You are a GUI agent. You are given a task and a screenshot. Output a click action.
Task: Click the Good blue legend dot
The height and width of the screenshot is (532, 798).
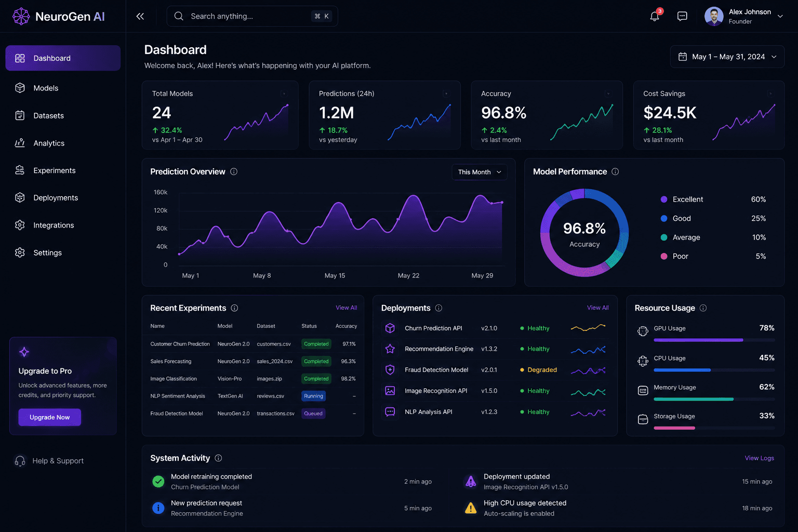point(664,219)
